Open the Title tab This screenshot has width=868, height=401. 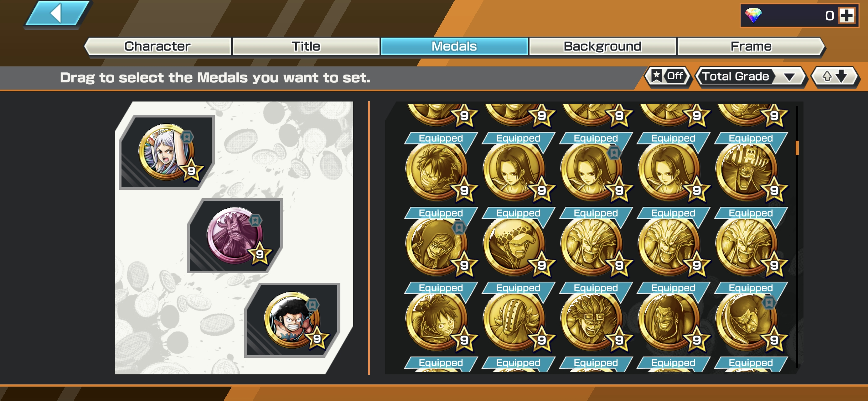[x=306, y=46]
